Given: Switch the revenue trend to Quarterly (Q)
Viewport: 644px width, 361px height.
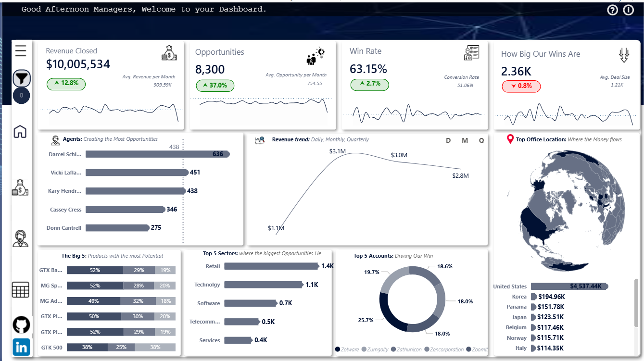Looking at the screenshot, I should coord(481,140).
